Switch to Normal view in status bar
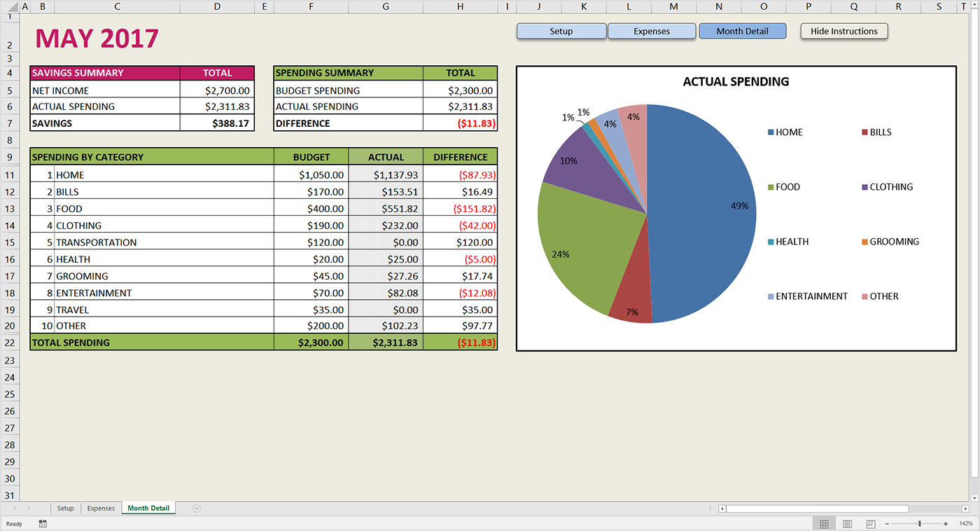 824,523
